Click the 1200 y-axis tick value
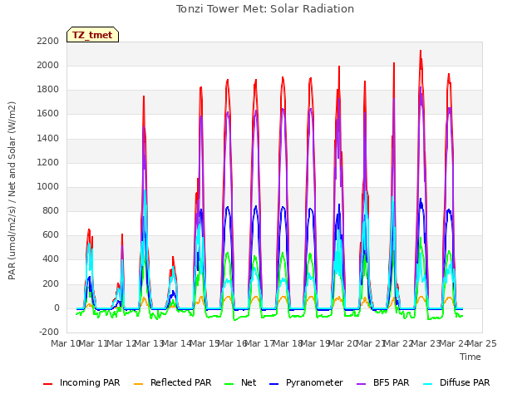This screenshot has width=532, height=399. click(x=48, y=162)
